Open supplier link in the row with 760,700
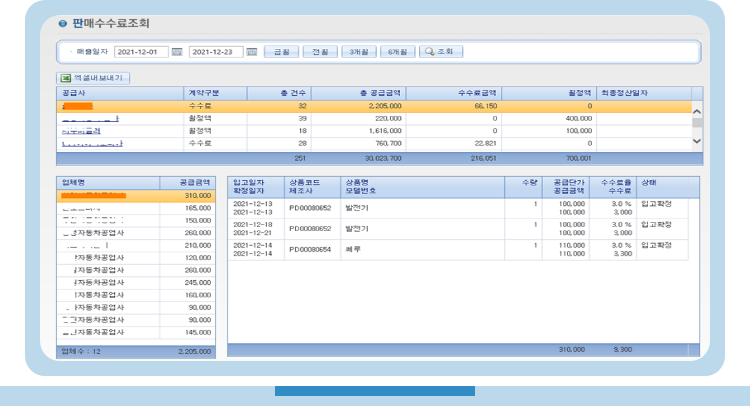The image size is (750, 406). click(92, 143)
